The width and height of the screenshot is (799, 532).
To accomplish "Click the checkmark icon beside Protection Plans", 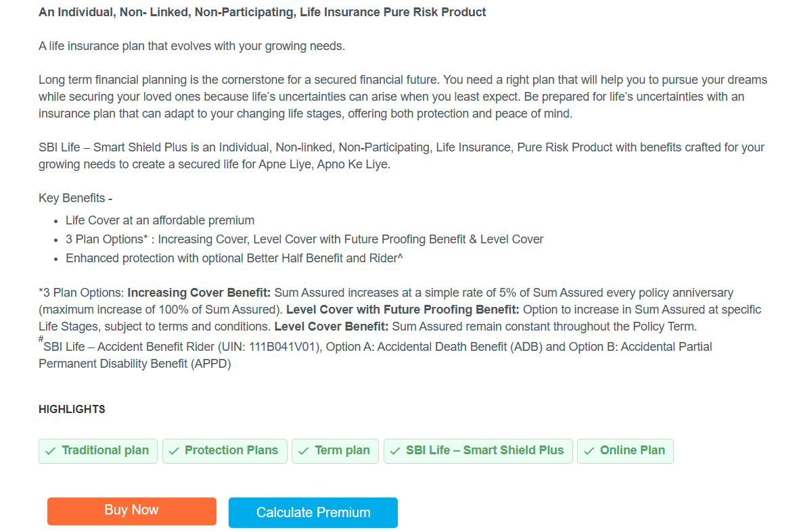I will (x=174, y=452).
